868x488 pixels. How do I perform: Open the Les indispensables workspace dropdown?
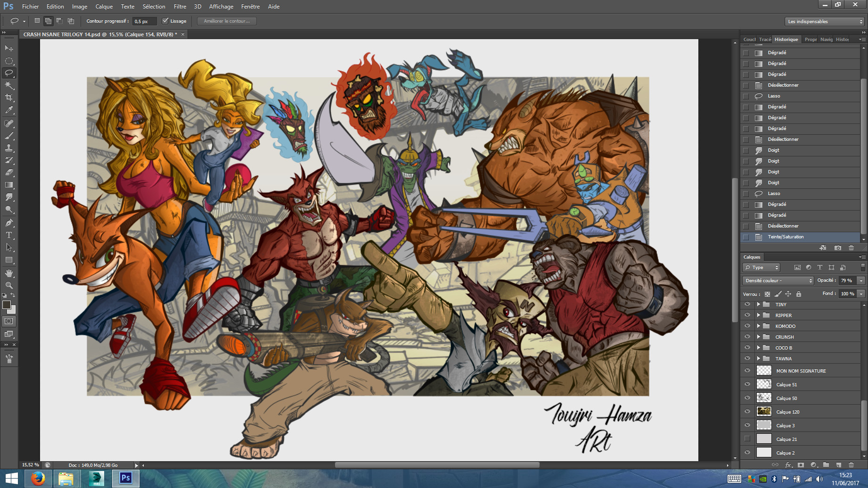pyautogui.click(x=825, y=21)
